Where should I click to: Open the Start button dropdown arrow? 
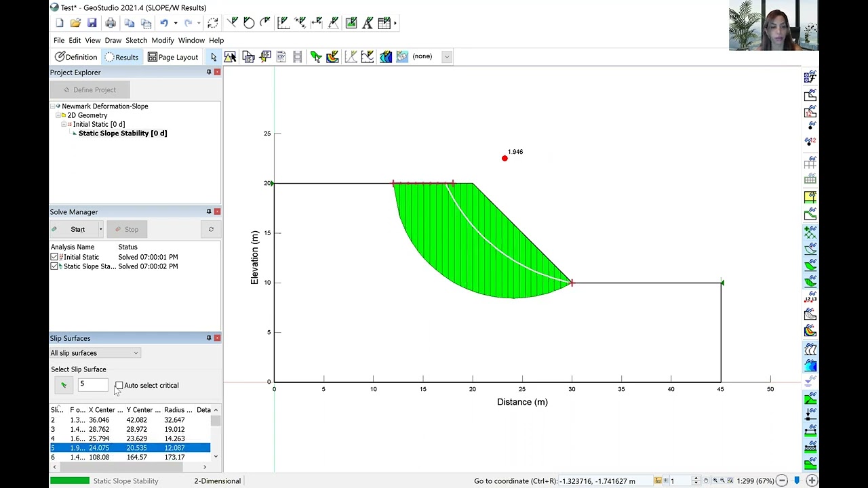100,229
